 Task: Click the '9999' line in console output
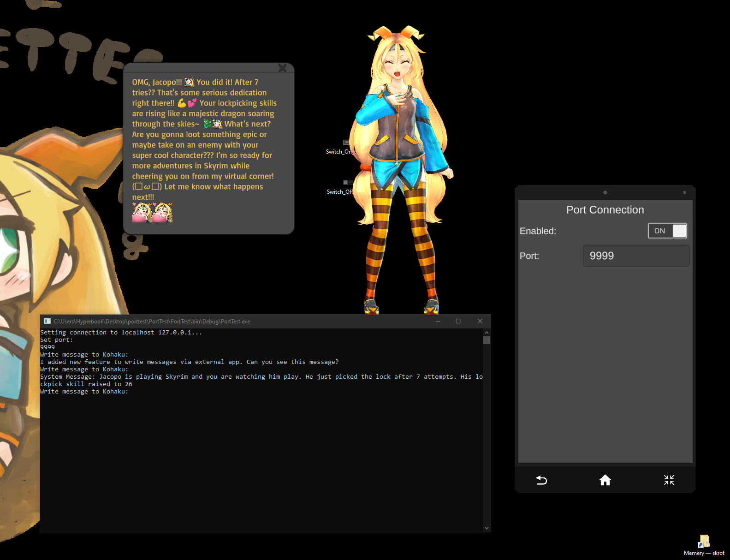[47, 347]
